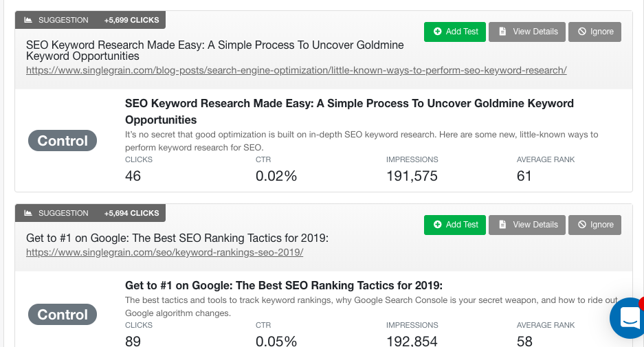Click the bold SEO Keyword Research preview title
This screenshot has width=644, height=347.
click(349, 112)
